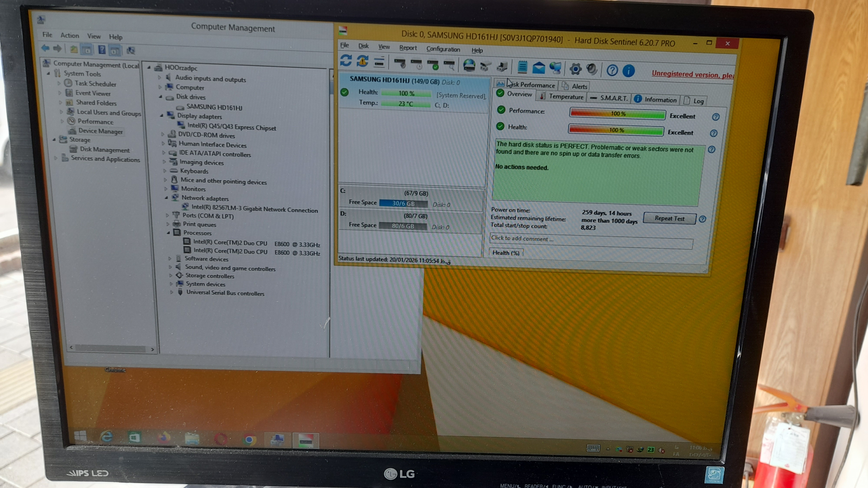Click the refresh disk status icon
The width and height of the screenshot is (868, 488).
pyautogui.click(x=346, y=61)
